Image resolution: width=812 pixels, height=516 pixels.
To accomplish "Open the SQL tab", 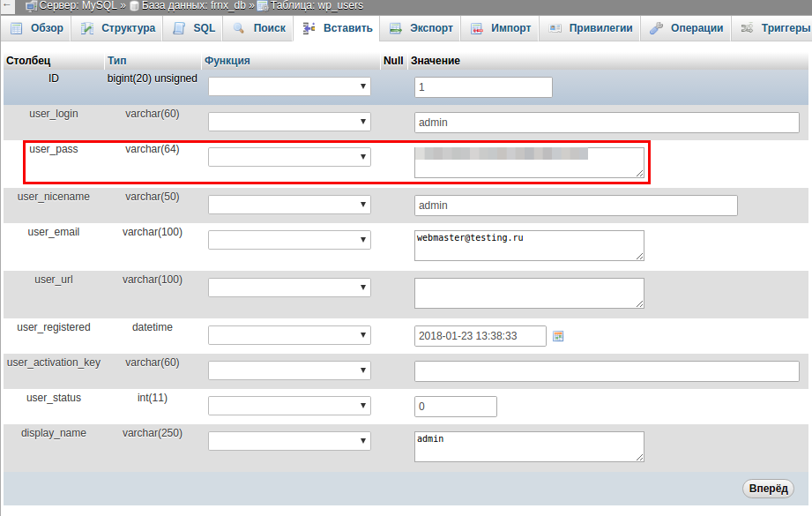I will point(193,28).
